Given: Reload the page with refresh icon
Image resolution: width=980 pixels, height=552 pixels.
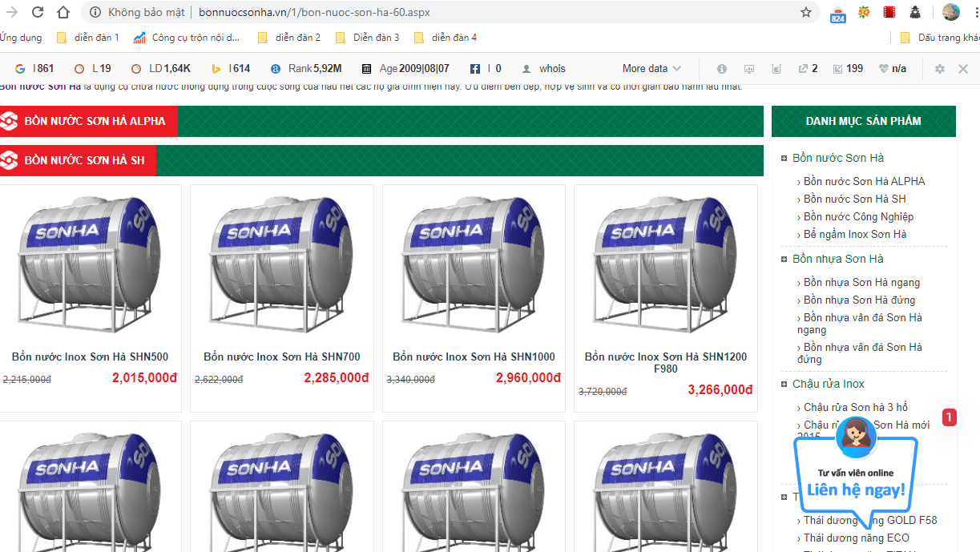Looking at the screenshot, I should [x=38, y=12].
